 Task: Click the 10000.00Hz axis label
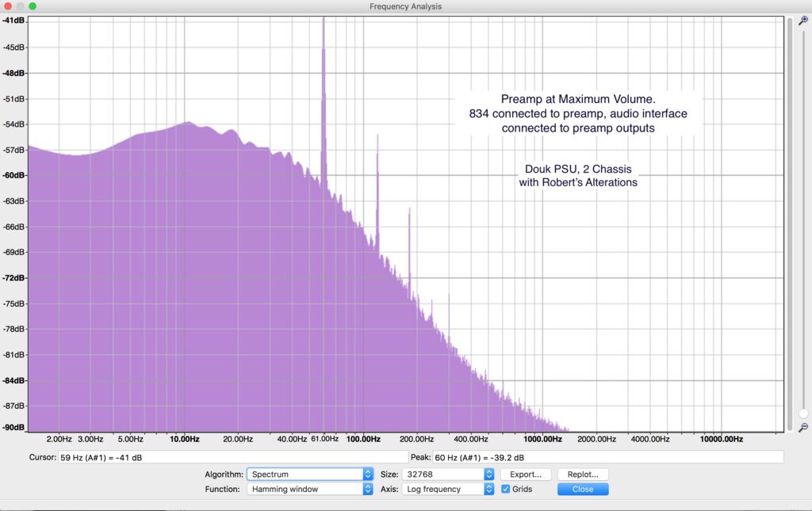[722, 439]
